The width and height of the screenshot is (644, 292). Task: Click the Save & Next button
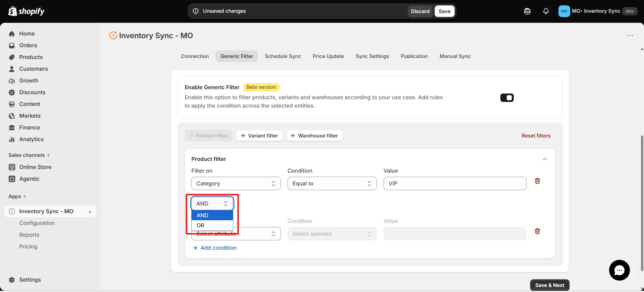coord(550,285)
